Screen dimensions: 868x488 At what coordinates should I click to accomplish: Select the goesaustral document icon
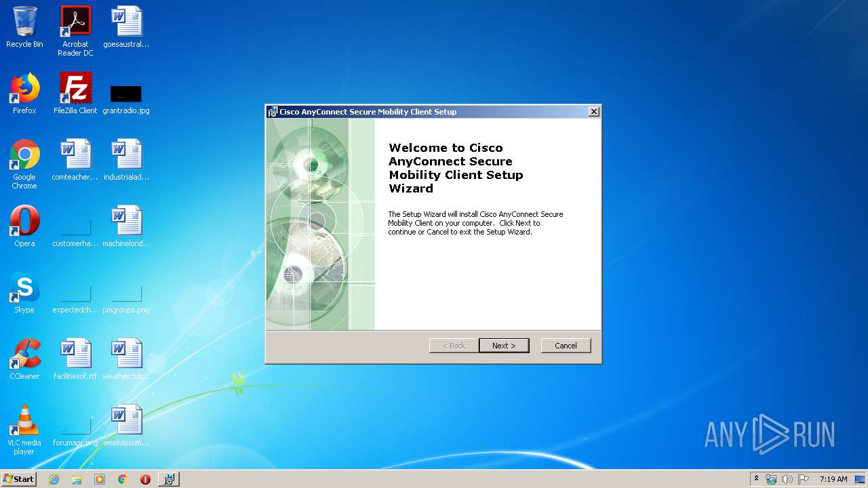click(x=127, y=27)
